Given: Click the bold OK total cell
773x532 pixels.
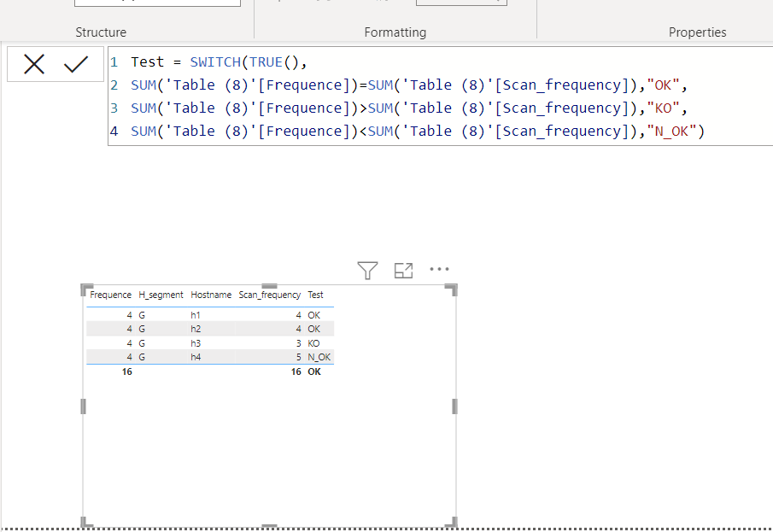Looking at the screenshot, I should click(x=314, y=371).
